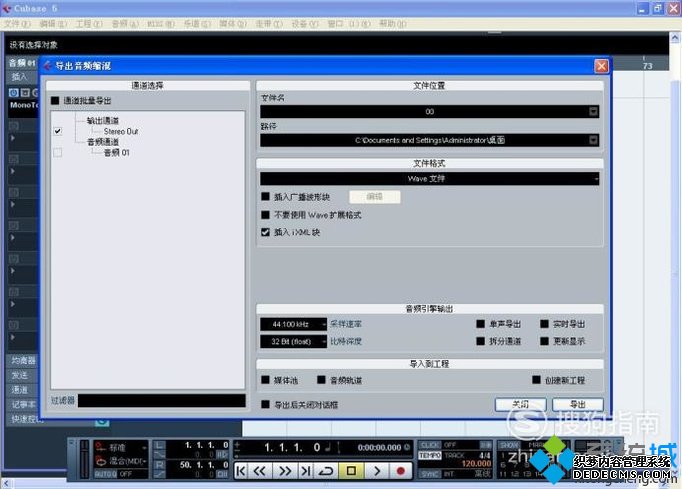Open the 均衡器 equalizer inspector tab

[x=23, y=360]
